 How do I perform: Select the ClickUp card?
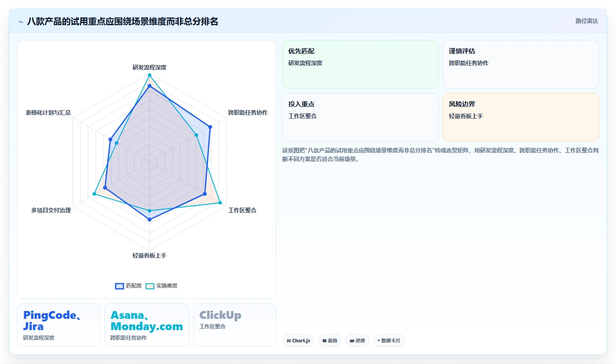coord(235,325)
